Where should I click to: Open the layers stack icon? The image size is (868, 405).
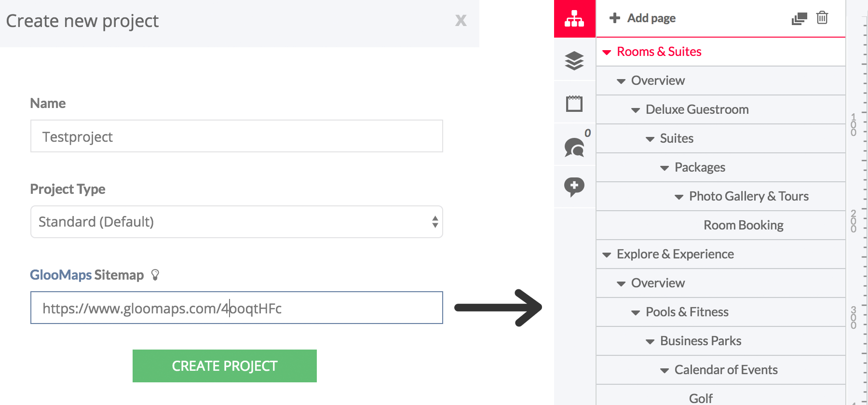(574, 61)
